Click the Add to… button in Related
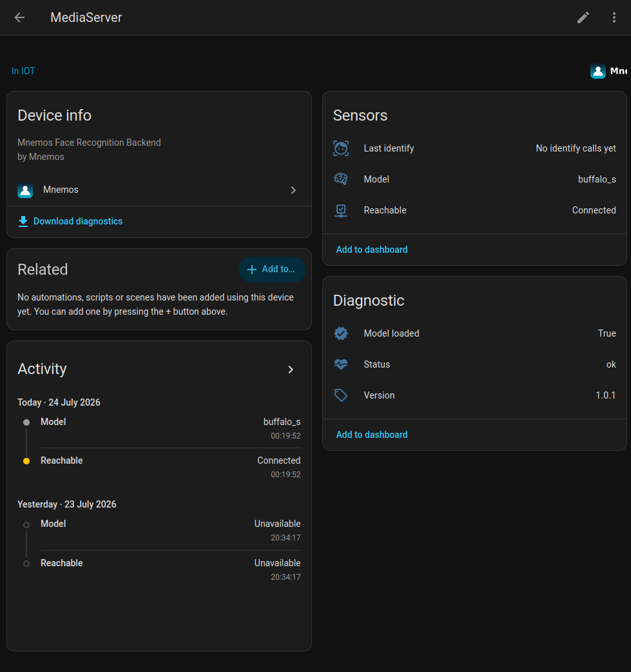Image resolution: width=631 pixels, height=672 pixels. (x=272, y=269)
